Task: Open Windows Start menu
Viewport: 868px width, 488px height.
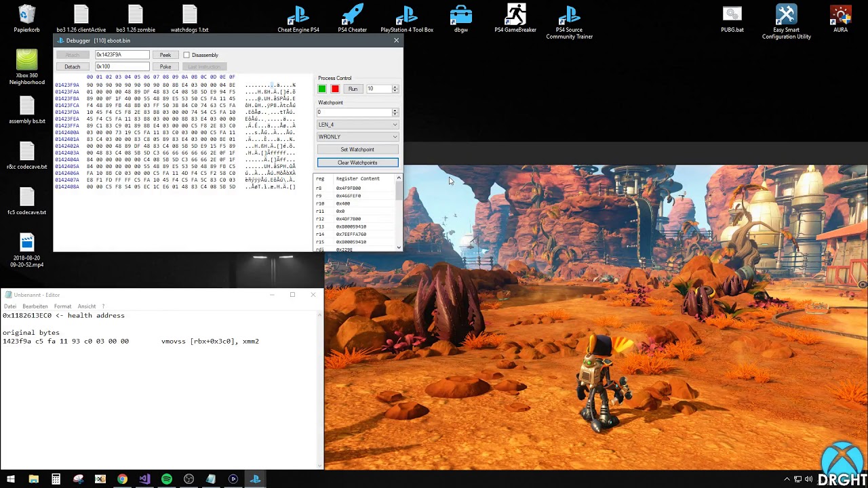Action: pyautogui.click(x=11, y=479)
